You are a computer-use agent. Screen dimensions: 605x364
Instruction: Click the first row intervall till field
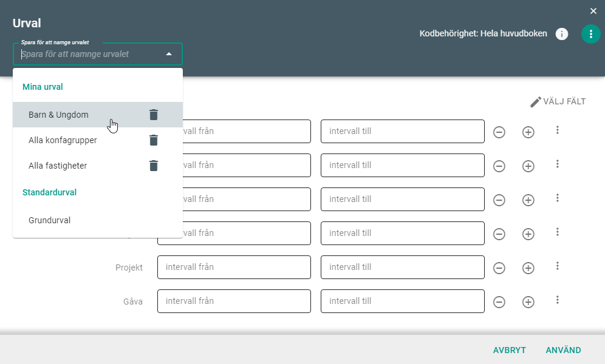(403, 132)
